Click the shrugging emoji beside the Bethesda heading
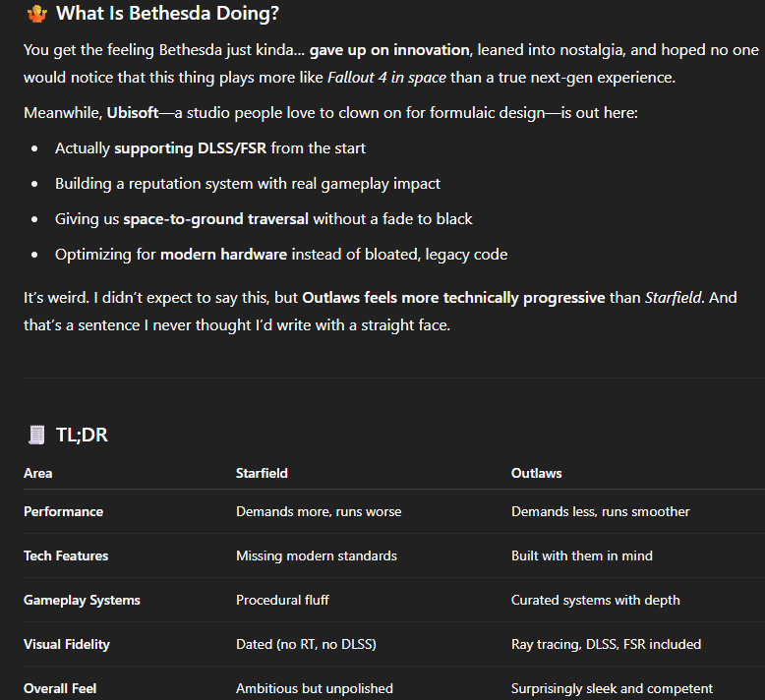The width and height of the screenshot is (765, 700). pos(37,13)
